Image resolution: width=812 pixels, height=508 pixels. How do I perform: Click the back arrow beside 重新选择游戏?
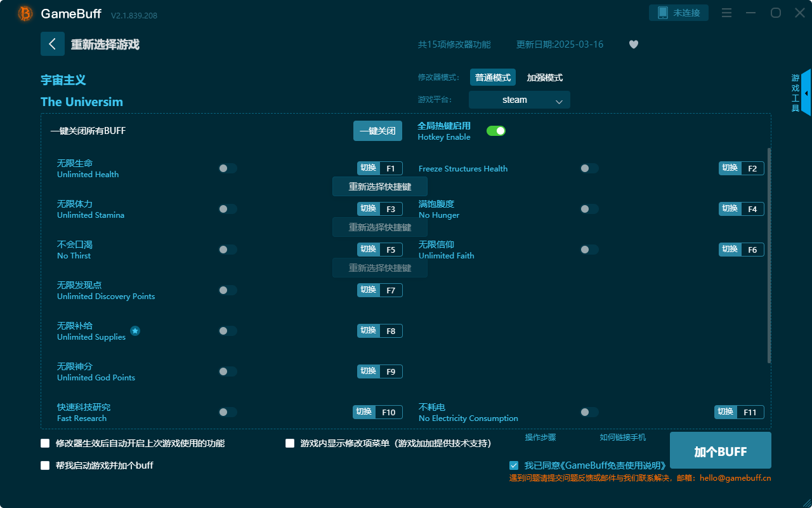(x=53, y=43)
